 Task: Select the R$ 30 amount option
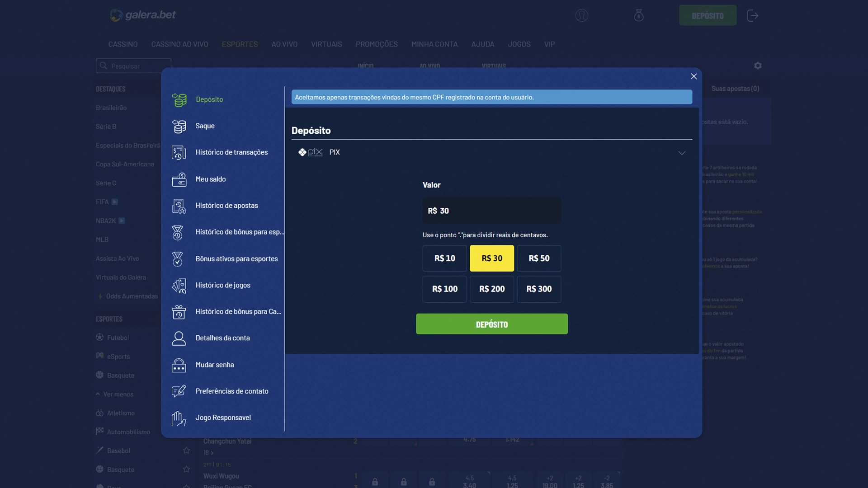point(492,258)
